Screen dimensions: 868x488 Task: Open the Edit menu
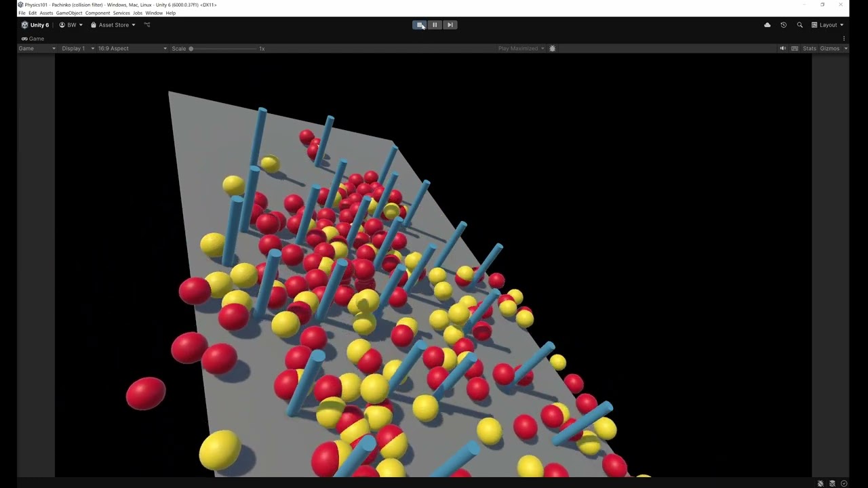click(x=33, y=13)
